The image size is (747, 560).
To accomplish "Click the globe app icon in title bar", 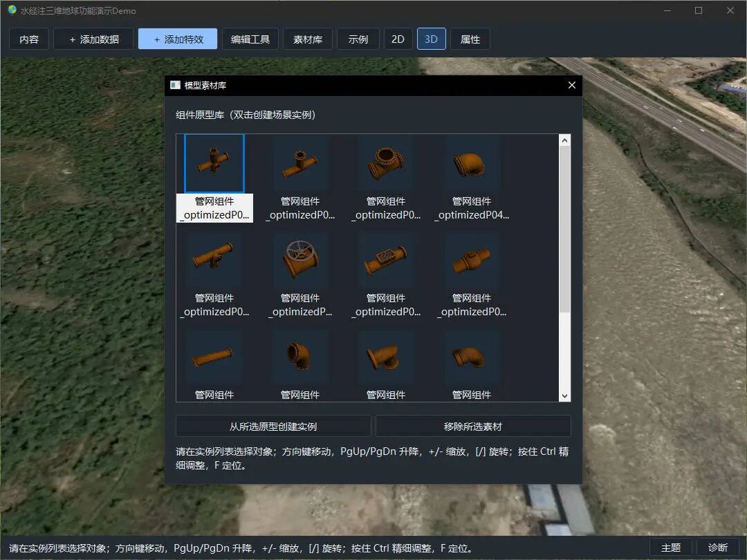I will point(12,10).
